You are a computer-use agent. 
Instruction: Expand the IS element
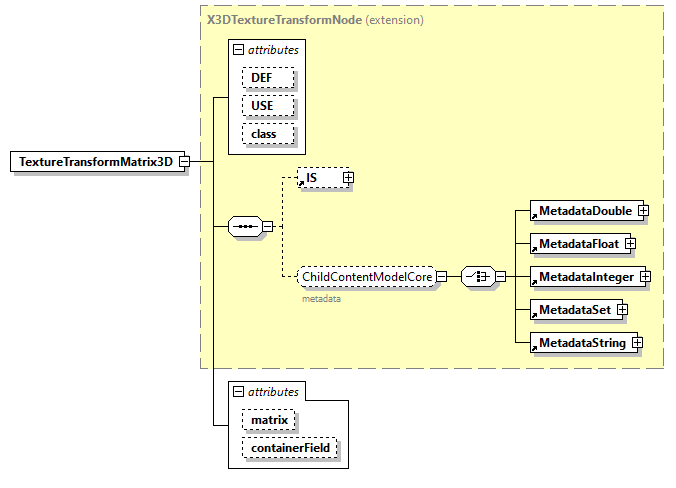point(348,178)
